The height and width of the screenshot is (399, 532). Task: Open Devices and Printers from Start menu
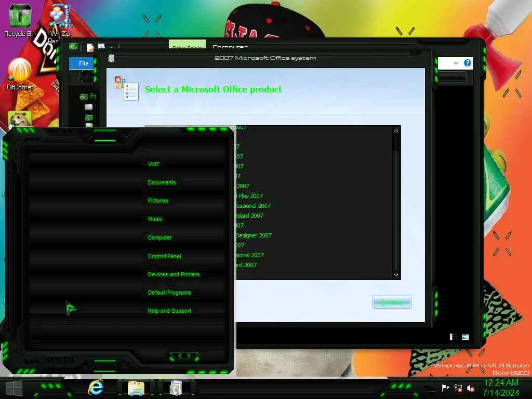174,274
